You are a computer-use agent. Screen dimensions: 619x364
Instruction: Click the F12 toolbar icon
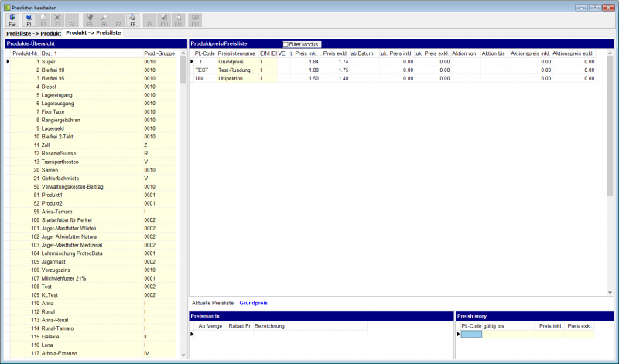(x=195, y=20)
